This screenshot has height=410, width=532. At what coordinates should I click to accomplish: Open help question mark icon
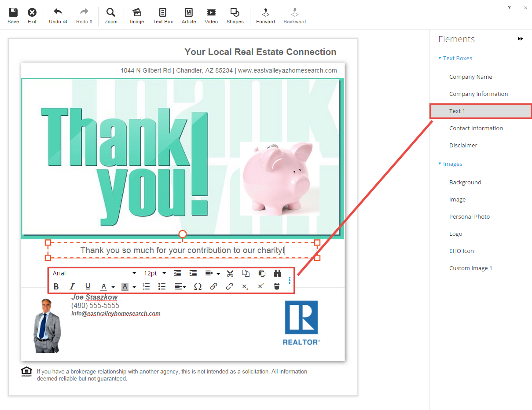[510, 7]
